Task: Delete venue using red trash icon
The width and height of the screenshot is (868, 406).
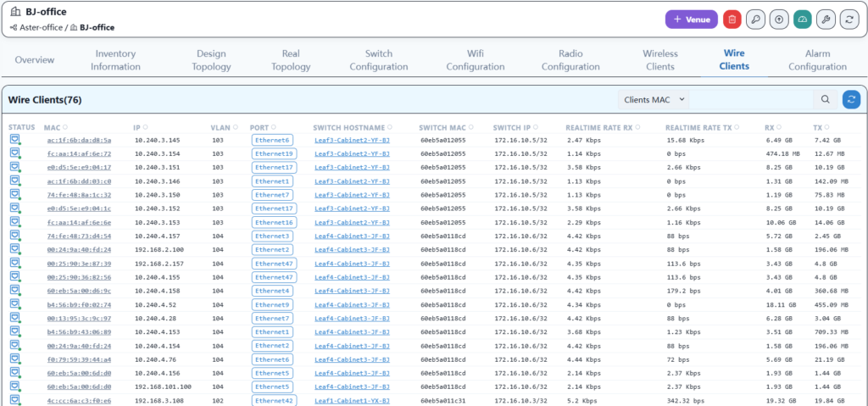Action: pyautogui.click(x=732, y=19)
